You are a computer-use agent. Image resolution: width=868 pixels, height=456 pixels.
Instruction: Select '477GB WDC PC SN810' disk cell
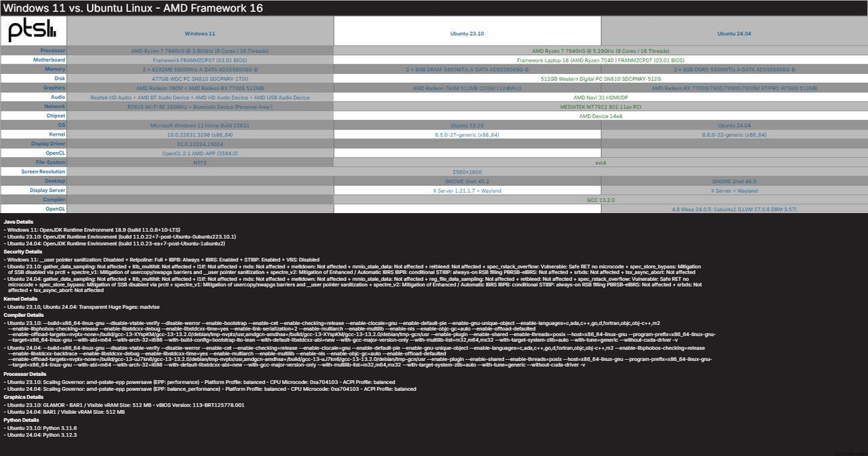200,79
